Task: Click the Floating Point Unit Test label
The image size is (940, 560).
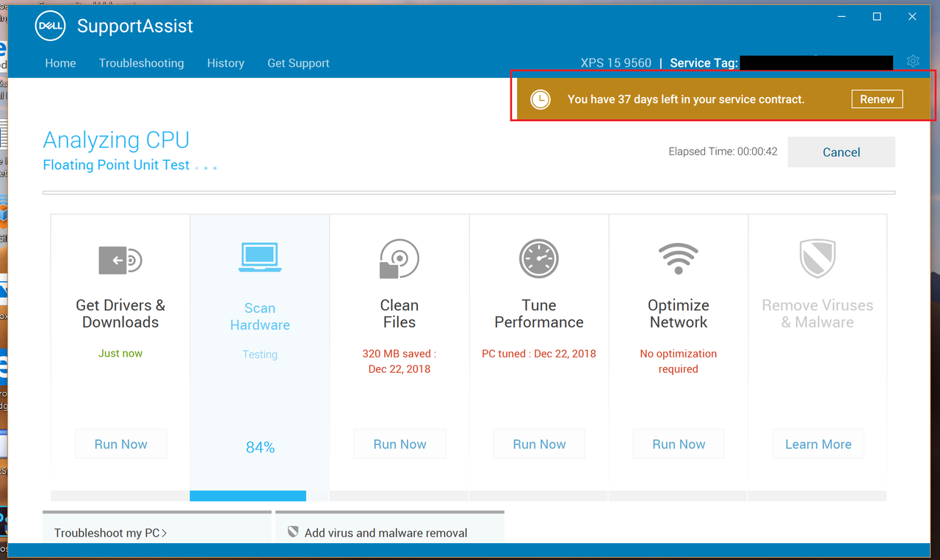Action: [x=116, y=165]
